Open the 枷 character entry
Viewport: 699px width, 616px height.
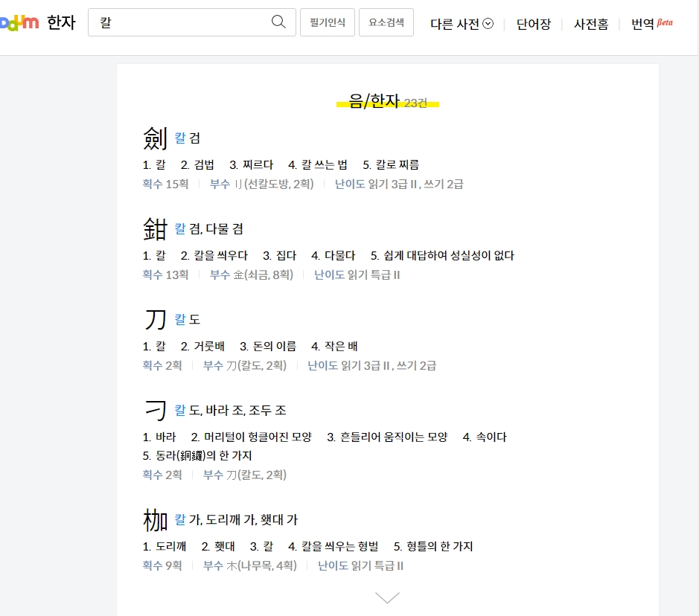(x=155, y=520)
